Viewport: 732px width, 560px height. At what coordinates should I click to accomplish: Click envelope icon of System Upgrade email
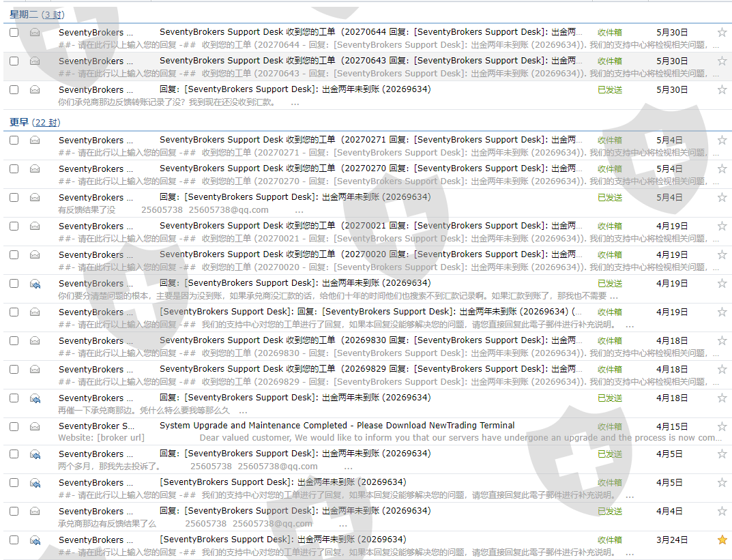[x=35, y=426]
